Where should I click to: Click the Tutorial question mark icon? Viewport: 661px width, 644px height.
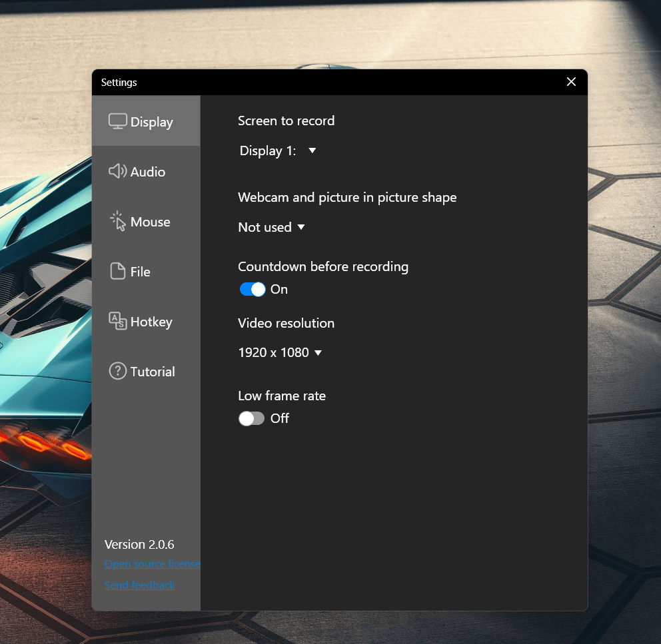click(x=118, y=371)
